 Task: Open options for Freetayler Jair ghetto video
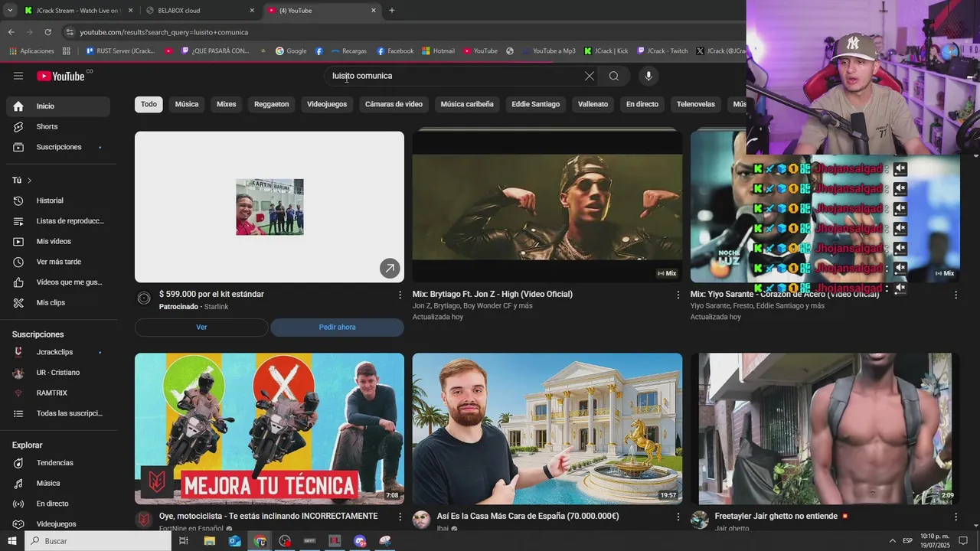click(955, 517)
